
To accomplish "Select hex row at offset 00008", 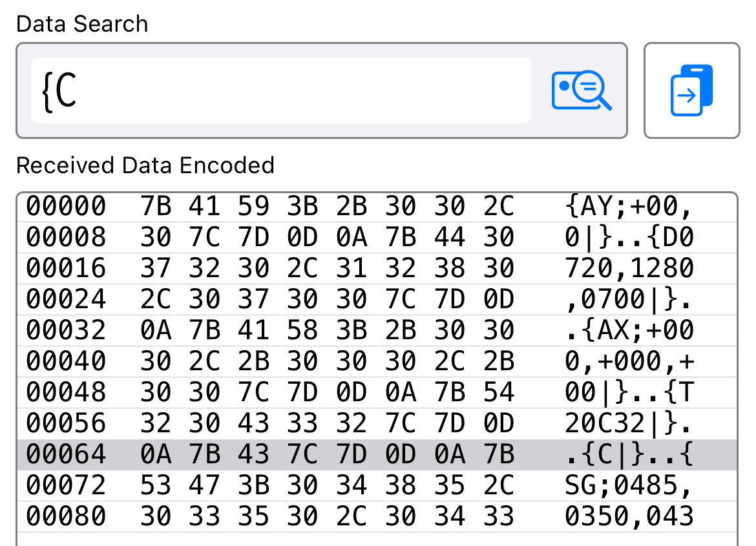I will [x=377, y=238].
